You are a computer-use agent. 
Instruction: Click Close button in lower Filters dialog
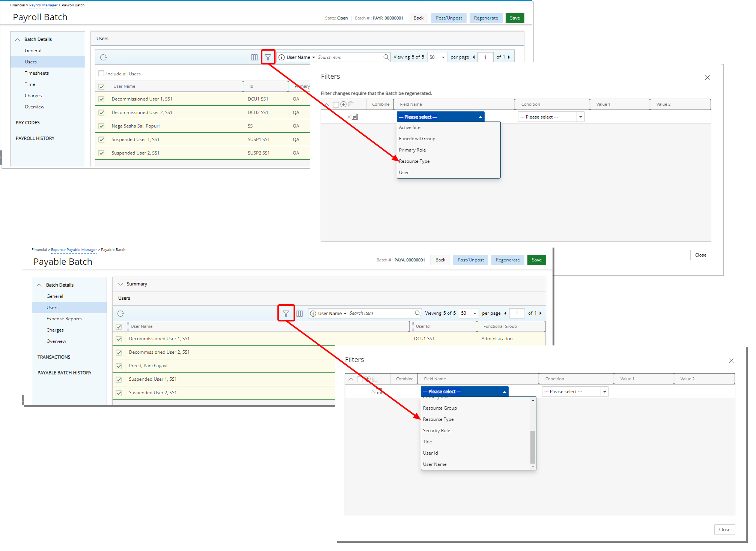pyautogui.click(x=724, y=530)
